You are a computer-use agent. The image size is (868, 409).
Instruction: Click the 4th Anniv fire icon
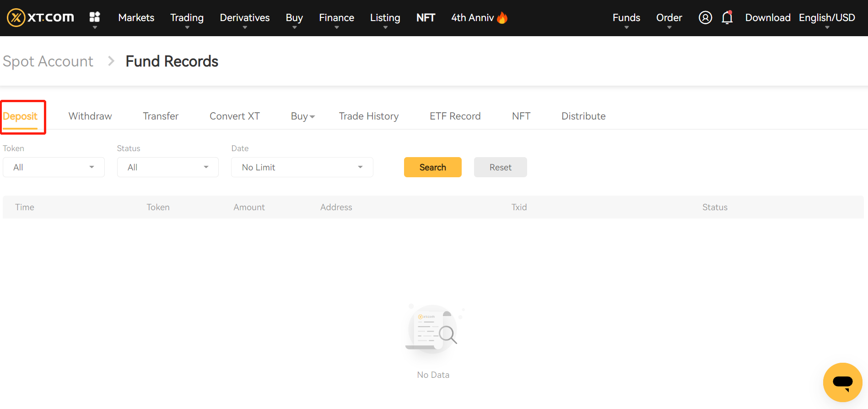(502, 17)
